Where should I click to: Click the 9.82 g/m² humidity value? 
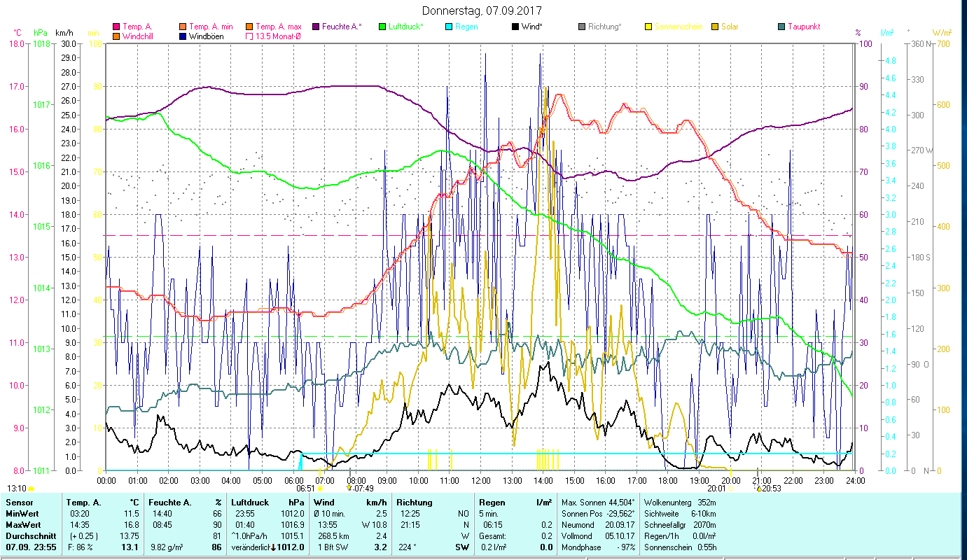click(x=165, y=547)
